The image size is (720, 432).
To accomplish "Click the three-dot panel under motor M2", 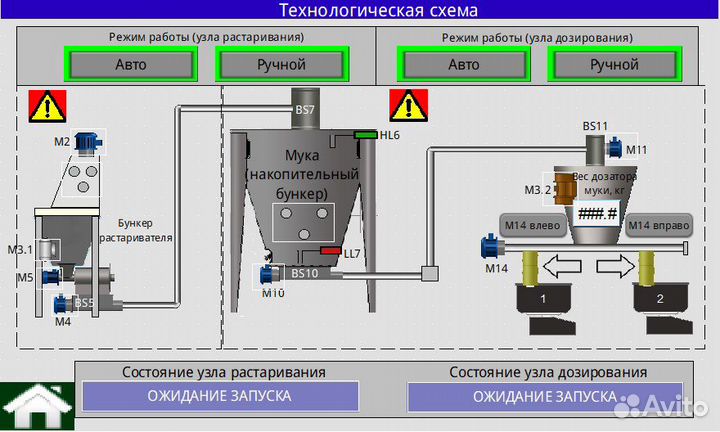I will tap(82, 178).
